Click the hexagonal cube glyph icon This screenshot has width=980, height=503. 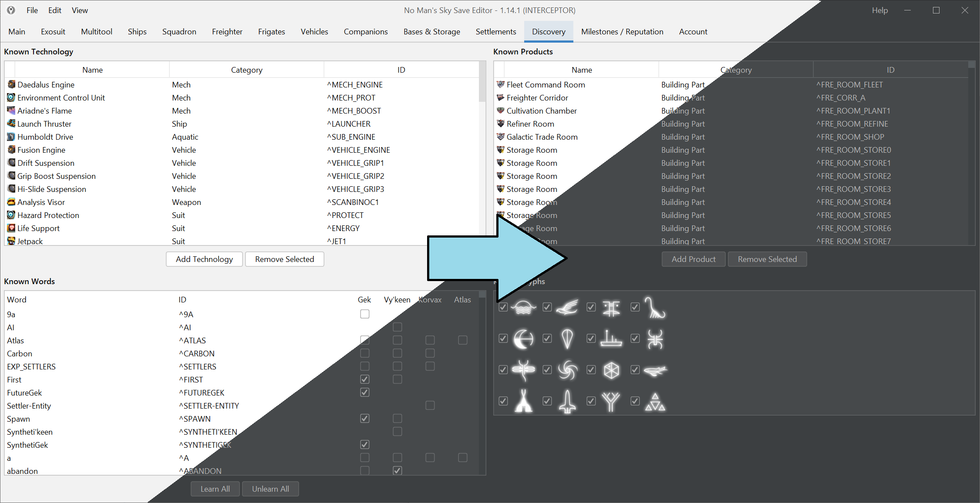click(x=611, y=370)
